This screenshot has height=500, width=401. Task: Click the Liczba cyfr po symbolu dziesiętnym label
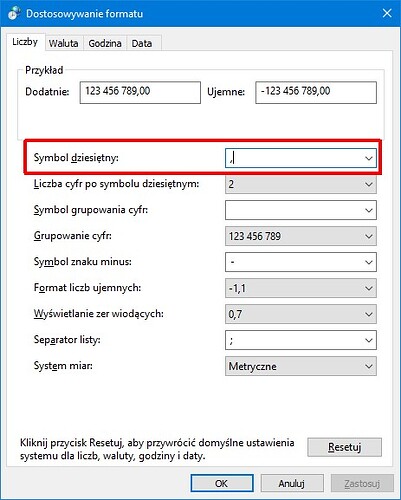coord(116,184)
